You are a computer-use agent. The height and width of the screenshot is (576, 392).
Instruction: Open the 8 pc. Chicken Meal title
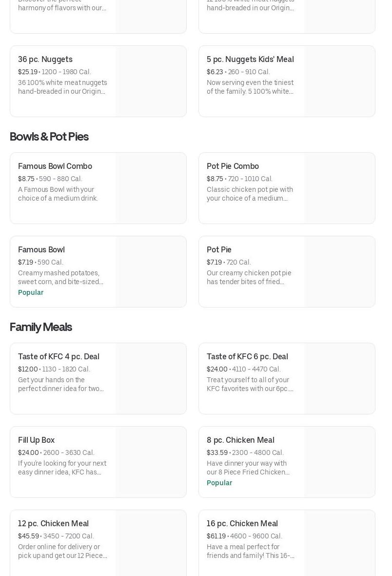[240, 440]
